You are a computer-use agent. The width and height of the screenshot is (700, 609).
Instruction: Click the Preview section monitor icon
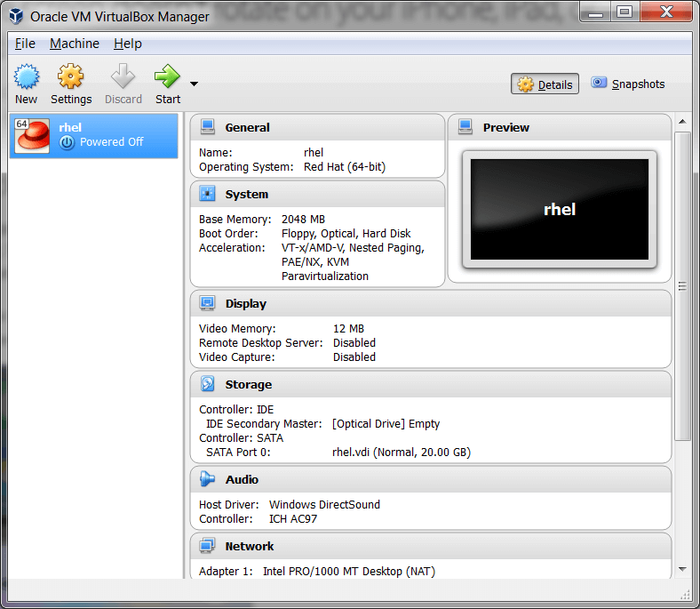pos(465,127)
